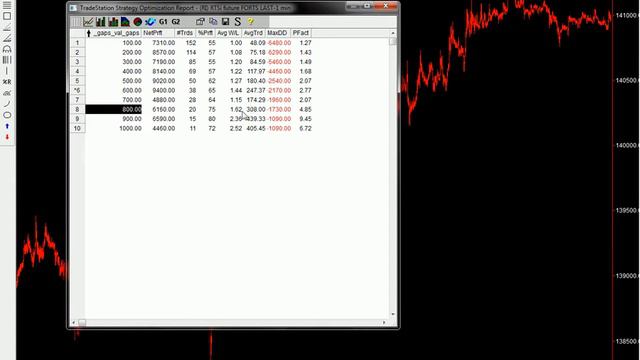Select the red down arrow tool
The width and height of the screenshot is (640, 360).
7,137
